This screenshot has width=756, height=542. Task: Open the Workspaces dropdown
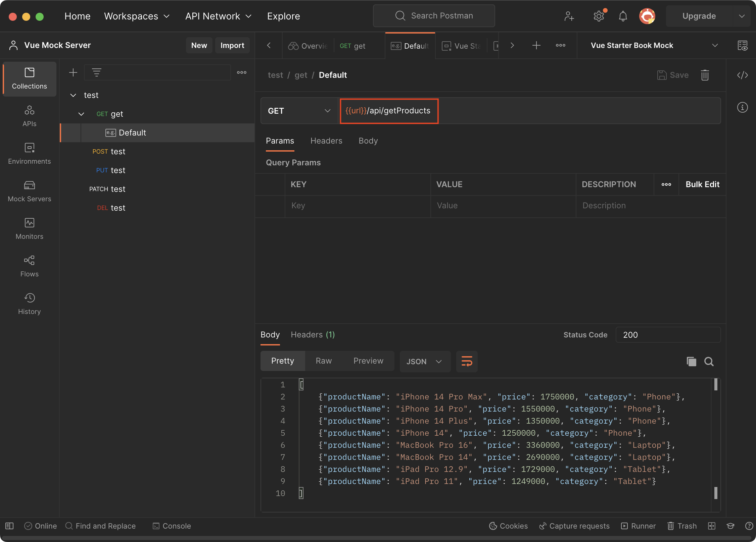(x=137, y=16)
